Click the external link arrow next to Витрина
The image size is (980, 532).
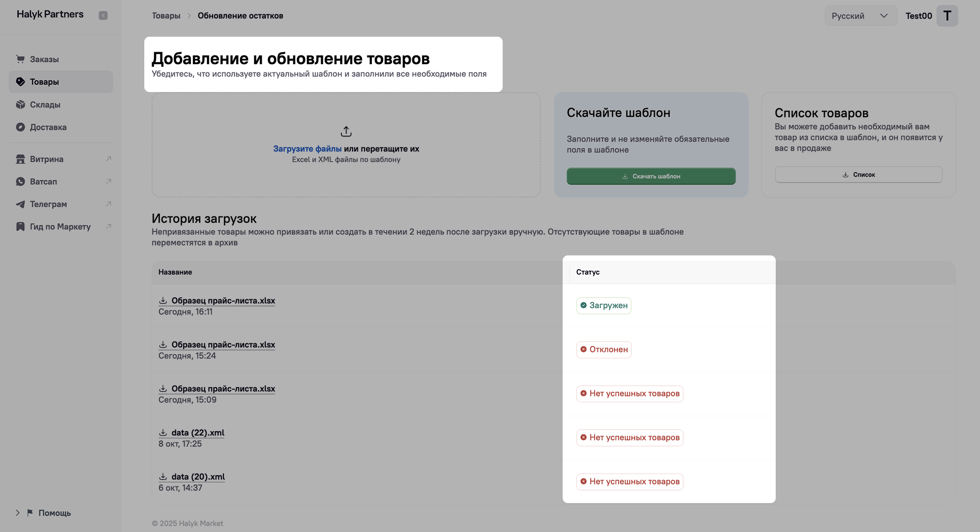click(109, 159)
